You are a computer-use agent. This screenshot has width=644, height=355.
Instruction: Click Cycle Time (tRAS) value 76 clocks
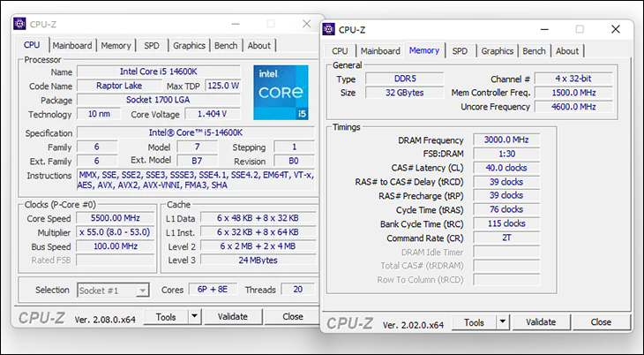(x=506, y=209)
